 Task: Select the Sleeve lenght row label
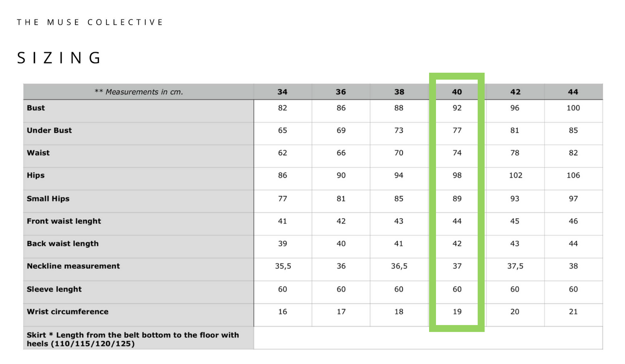[x=54, y=289]
